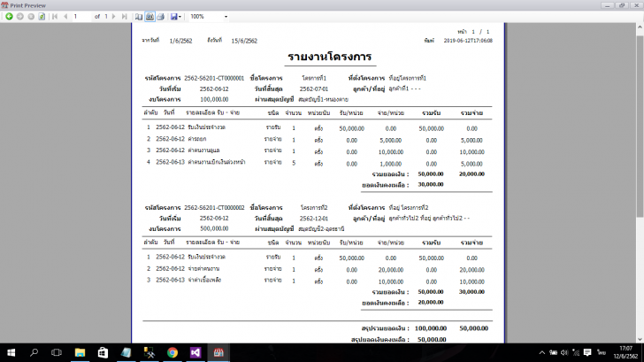
Task: Click the printer icon to print
Action: click(x=161, y=17)
